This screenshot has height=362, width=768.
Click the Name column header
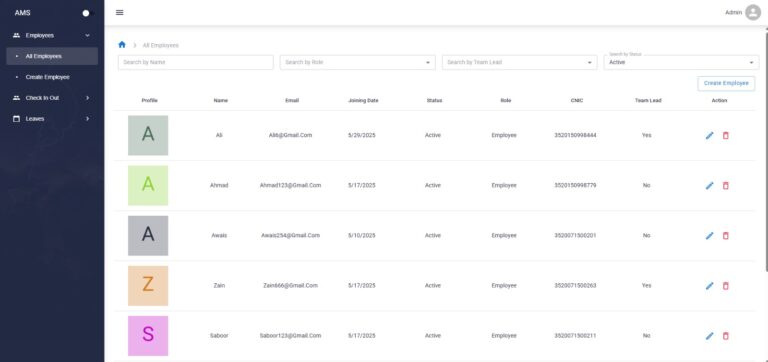[x=220, y=100]
